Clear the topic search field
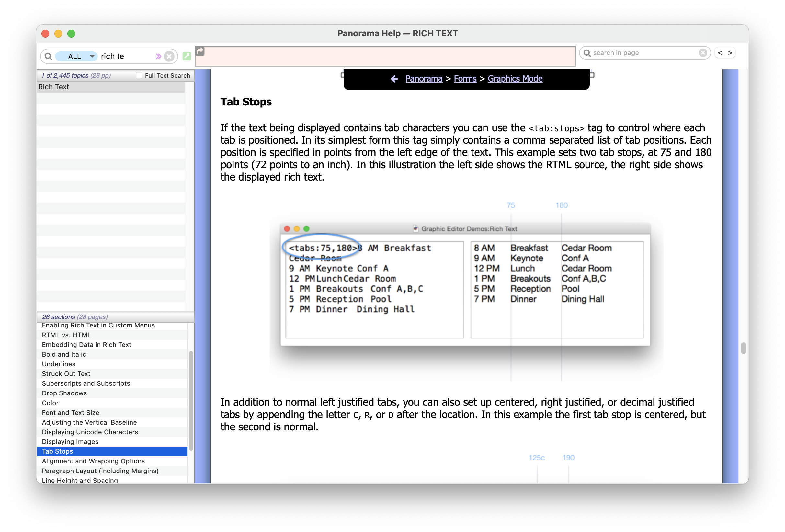Image resolution: width=785 pixels, height=532 pixels. [169, 56]
